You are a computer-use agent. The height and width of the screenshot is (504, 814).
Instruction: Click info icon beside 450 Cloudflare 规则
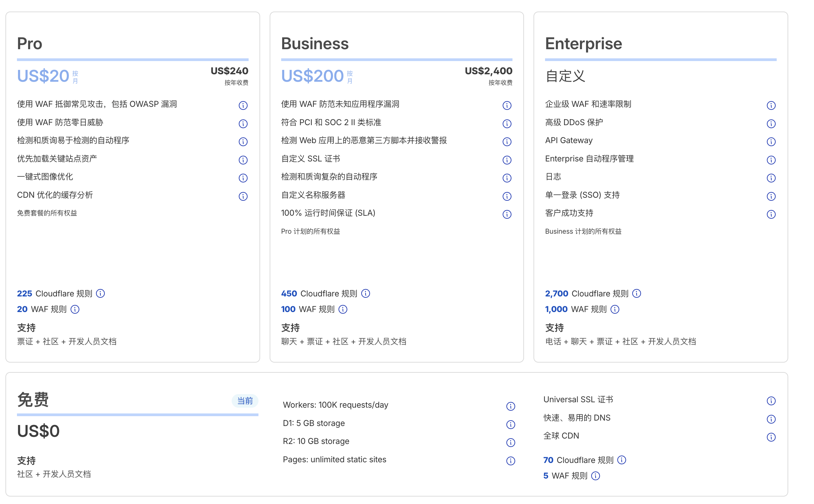coord(366,293)
